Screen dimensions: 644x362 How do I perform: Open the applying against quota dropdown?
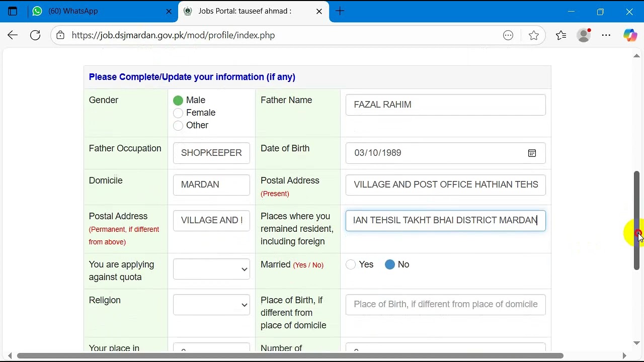tap(211, 269)
